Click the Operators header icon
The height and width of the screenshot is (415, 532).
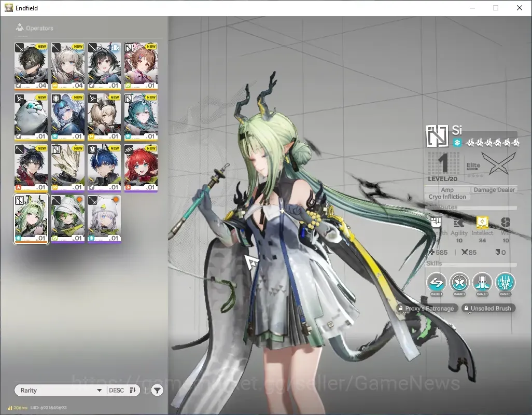point(20,27)
